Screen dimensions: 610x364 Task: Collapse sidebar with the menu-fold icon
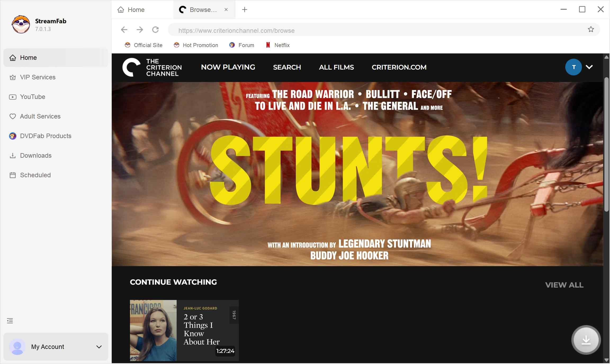click(10, 321)
